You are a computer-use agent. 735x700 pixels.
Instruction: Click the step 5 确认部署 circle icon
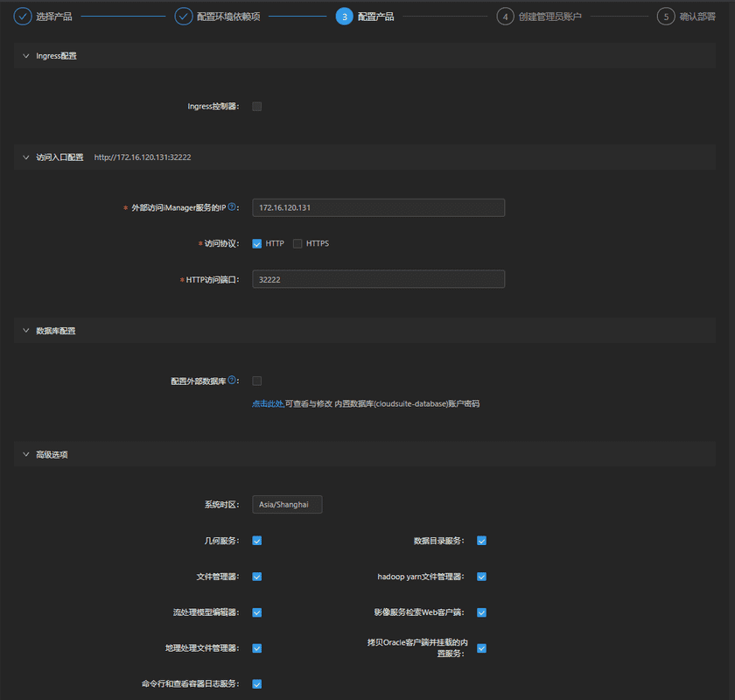pos(666,17)
